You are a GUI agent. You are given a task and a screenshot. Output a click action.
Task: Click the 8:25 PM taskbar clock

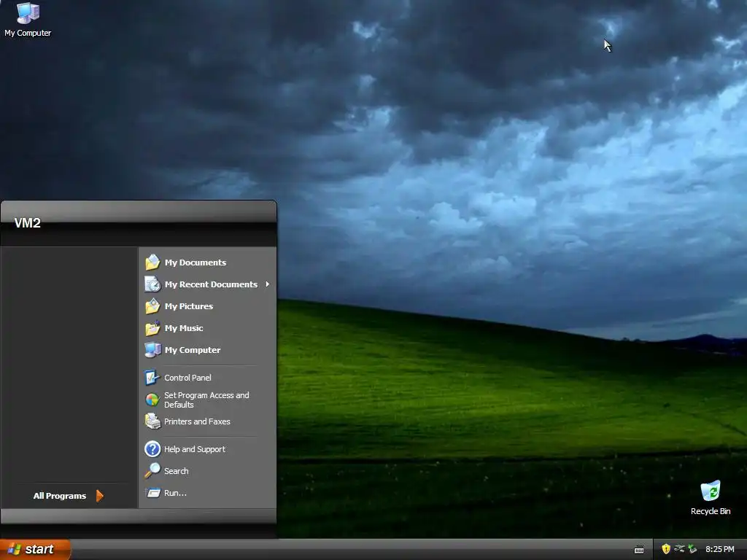tap(720, 549)
